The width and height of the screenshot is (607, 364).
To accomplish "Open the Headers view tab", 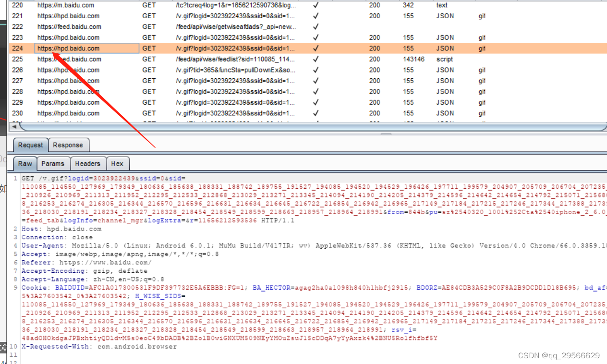I will pos(87,164).
